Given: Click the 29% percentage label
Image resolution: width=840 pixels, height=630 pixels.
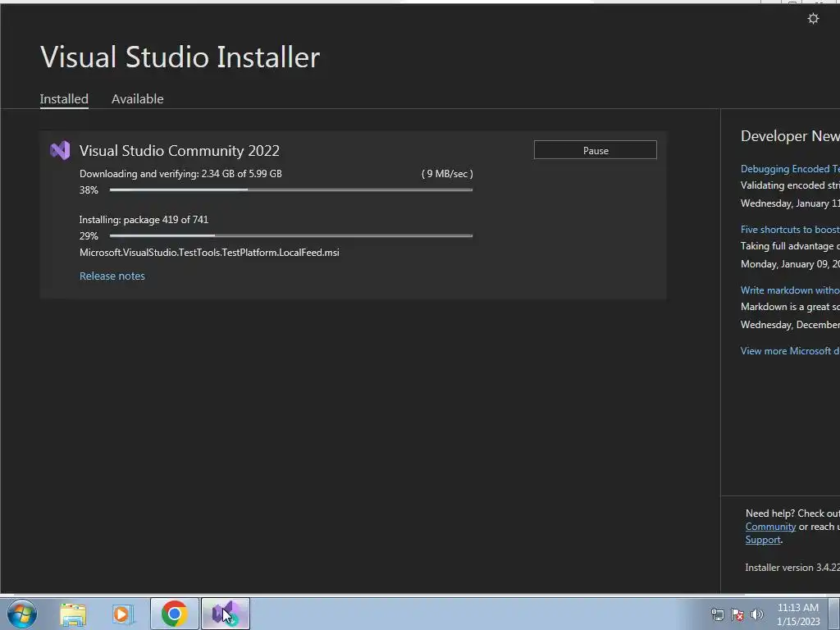Looking at the screenshot, I should pos(89,235).
